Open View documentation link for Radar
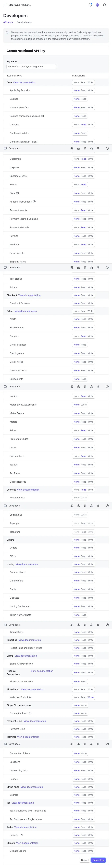112x868 pixels. 25,827
